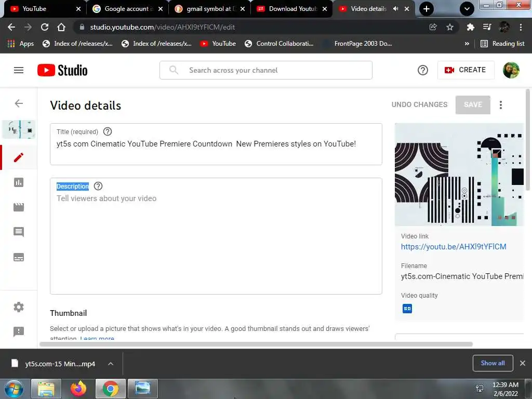Image resolution: width=532 pixels, height=399 pixels.
Task: Go to browser Home
Action: tap(61, 27)
